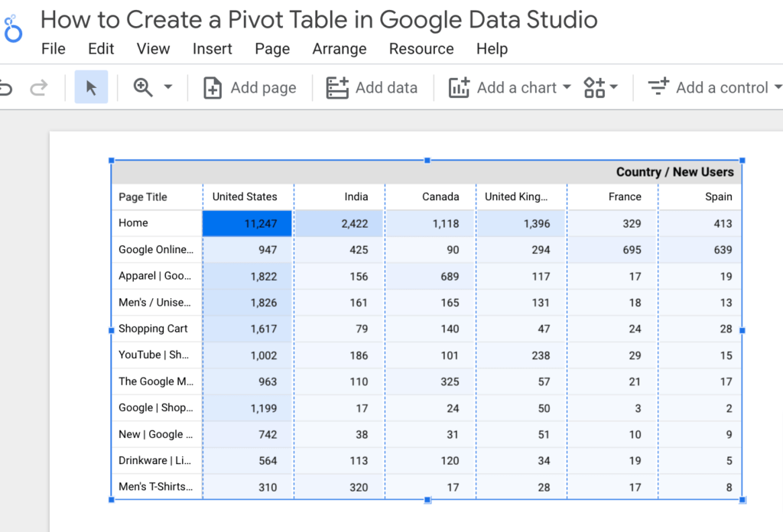Open the Add a control dropdown

pyautogui.click(x=778, y=87)
